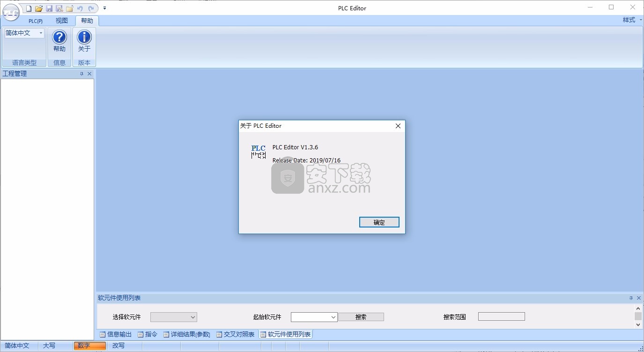The image size is (644, 352).
Task: Open the 样式 style menu
Action: [632, 20]
